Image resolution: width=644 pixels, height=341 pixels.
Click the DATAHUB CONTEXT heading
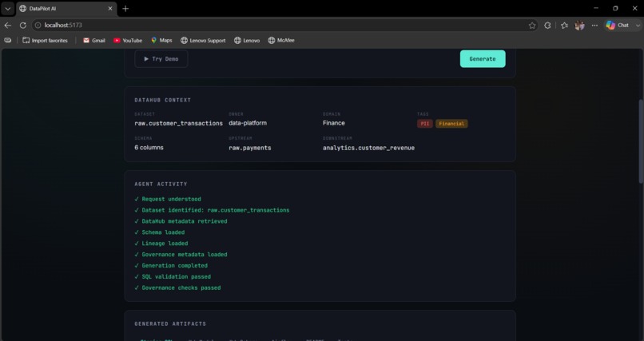pyautogui.click(x=163, y=100)
